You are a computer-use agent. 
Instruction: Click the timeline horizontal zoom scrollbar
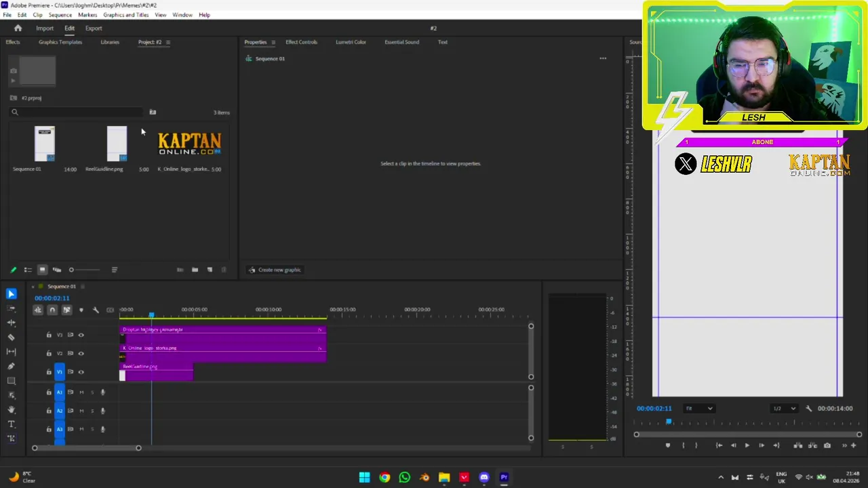pos(86,448)
